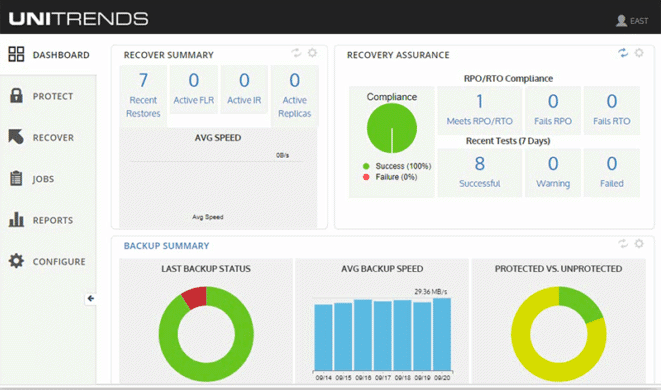This screenshot has width=661, height=390.
Task: Open the Active Replicas tile
Action: [x=294, y=95]
